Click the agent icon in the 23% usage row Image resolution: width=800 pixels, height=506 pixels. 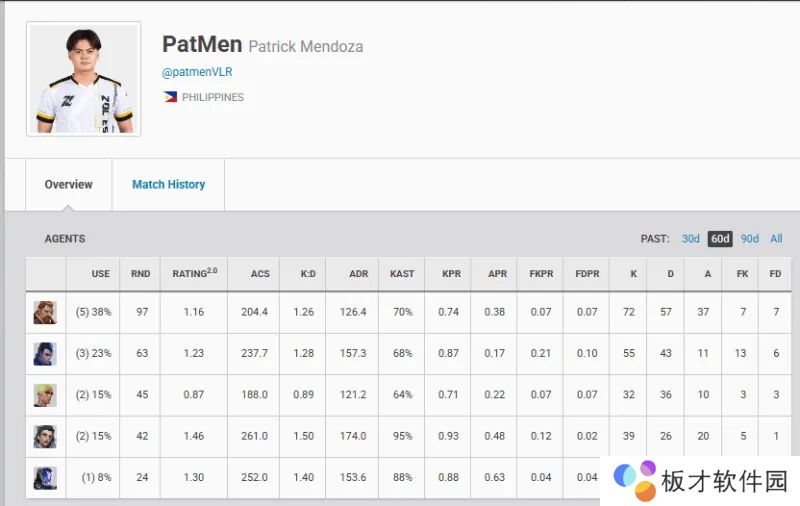pos(45,353)
